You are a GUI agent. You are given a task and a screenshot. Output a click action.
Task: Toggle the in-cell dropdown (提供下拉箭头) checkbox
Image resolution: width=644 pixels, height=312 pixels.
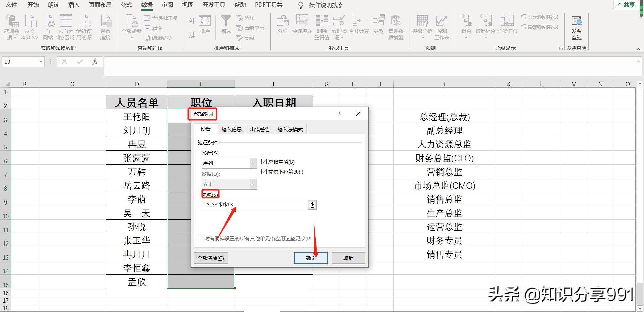(x=264, y=172)
